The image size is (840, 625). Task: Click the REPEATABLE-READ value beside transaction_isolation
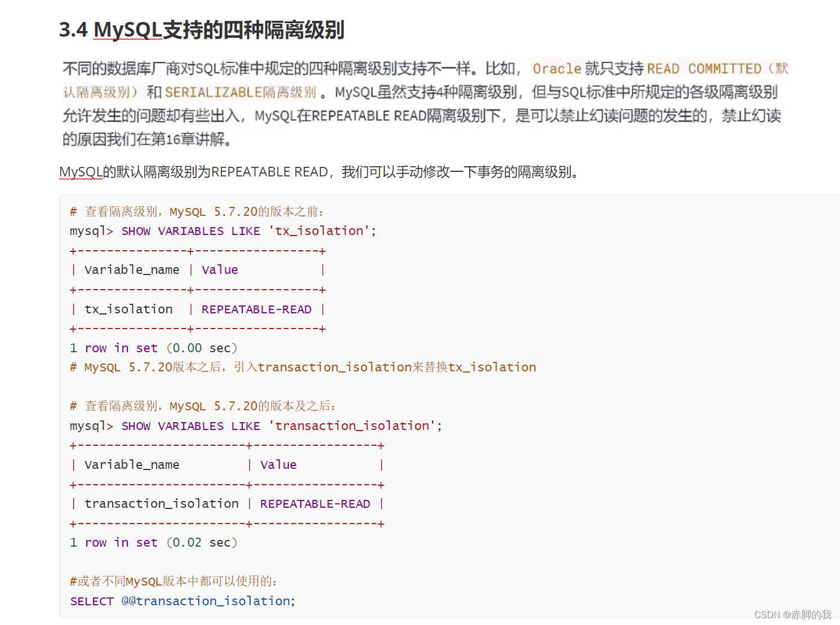coord(315,504)
